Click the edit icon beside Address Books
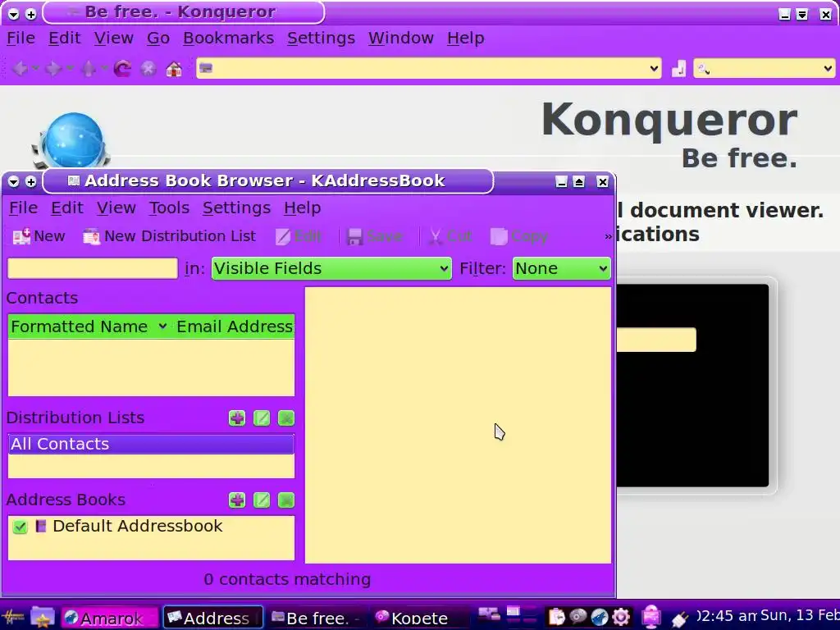840x630 pixels. pos(262,500)
